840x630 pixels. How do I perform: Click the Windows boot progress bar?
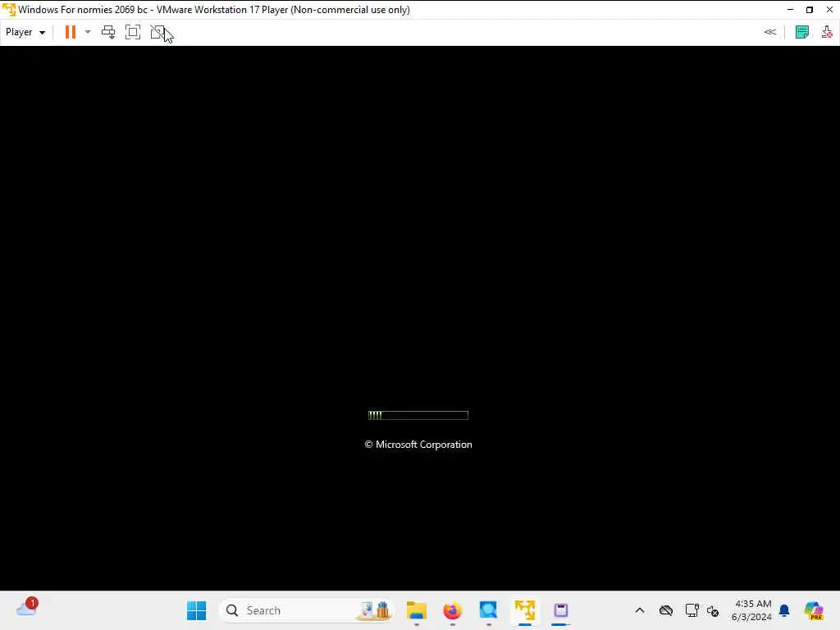418,415
